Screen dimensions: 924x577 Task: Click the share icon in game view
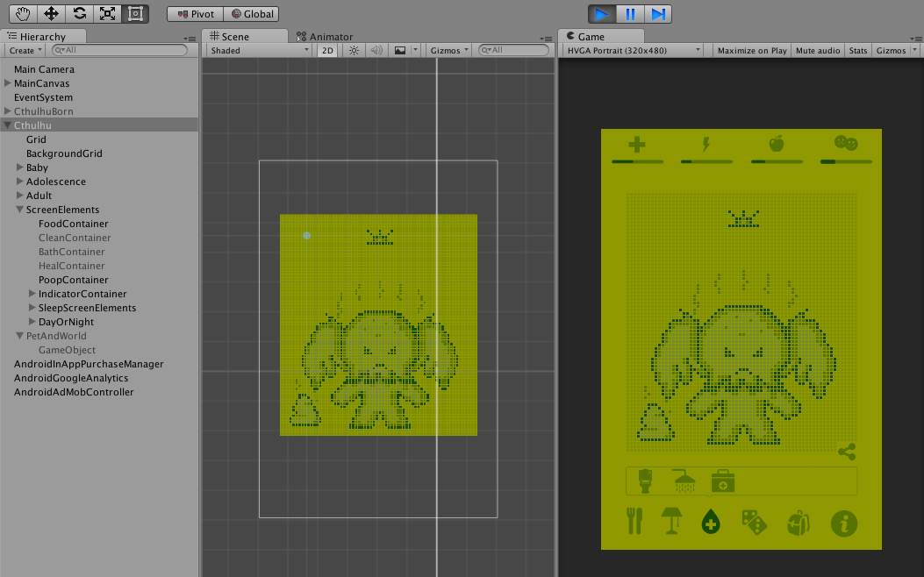847,452
